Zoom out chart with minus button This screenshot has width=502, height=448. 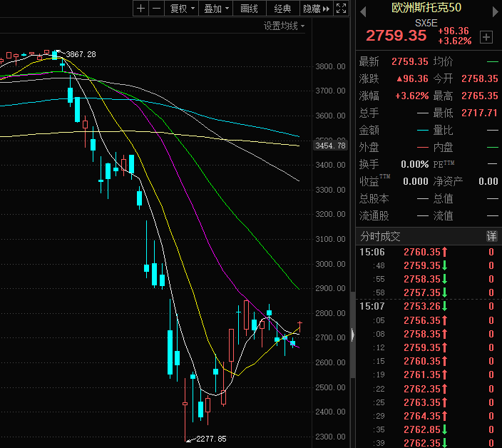[155, 9]
